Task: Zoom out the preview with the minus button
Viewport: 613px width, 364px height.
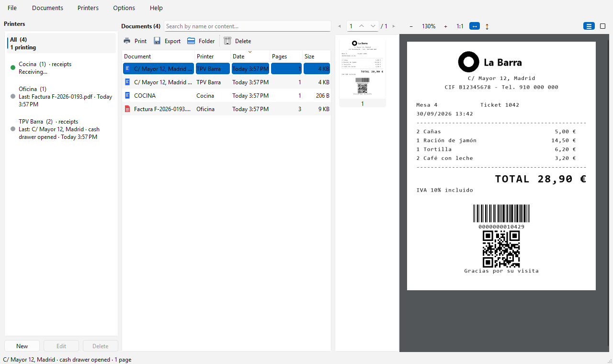Action: (411, 26)
